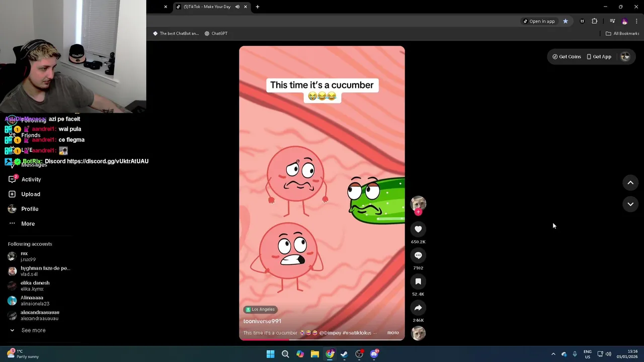Click the Get App button
The width and height of the screenshot is (644, 362).
[599, 57]
